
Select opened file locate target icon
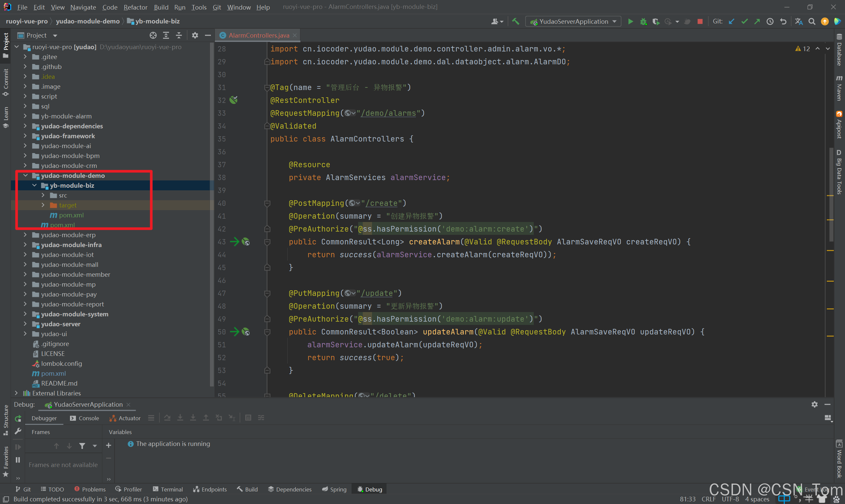point(153,35)
